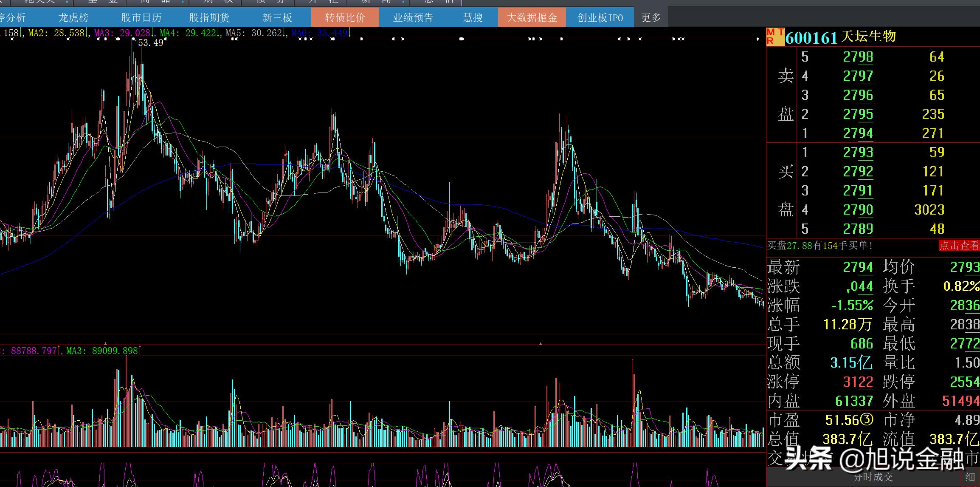The image size is (980, 487).
Task: Switch to 分时成交 panel at bottom
Action: (873, 477)
